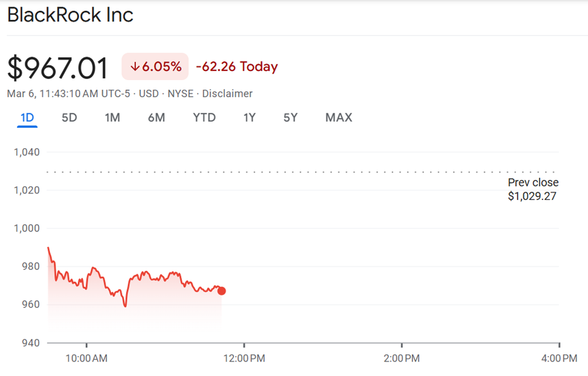Click the 10:00 AM axis label

(x=88, y=358)
